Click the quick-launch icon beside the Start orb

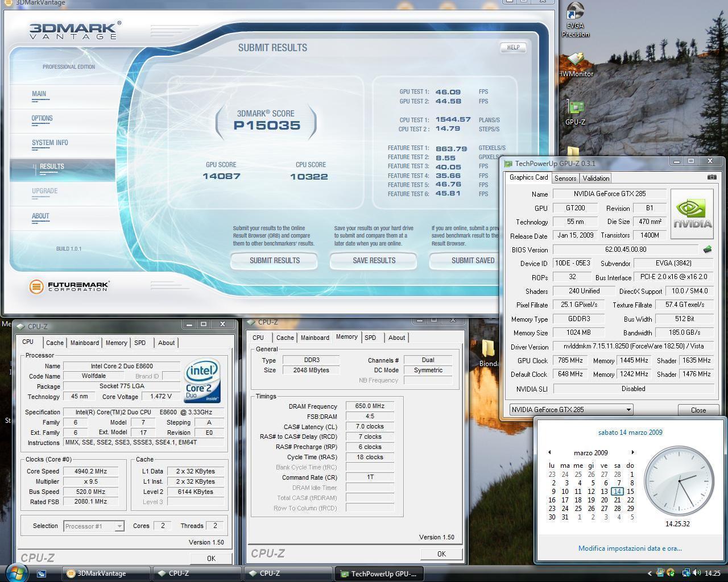click(x=42, y=573)
